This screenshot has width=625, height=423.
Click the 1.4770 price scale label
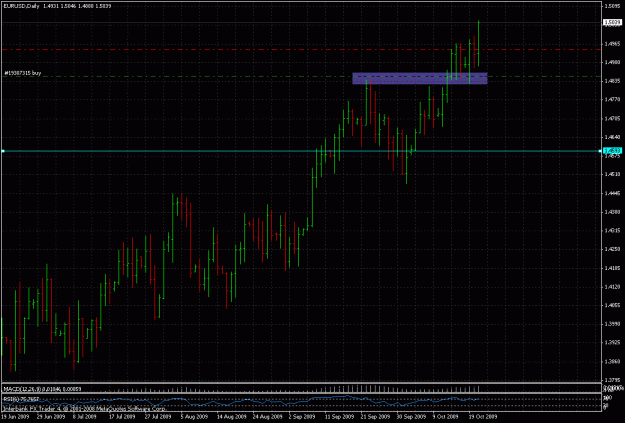tap(612, 100)
